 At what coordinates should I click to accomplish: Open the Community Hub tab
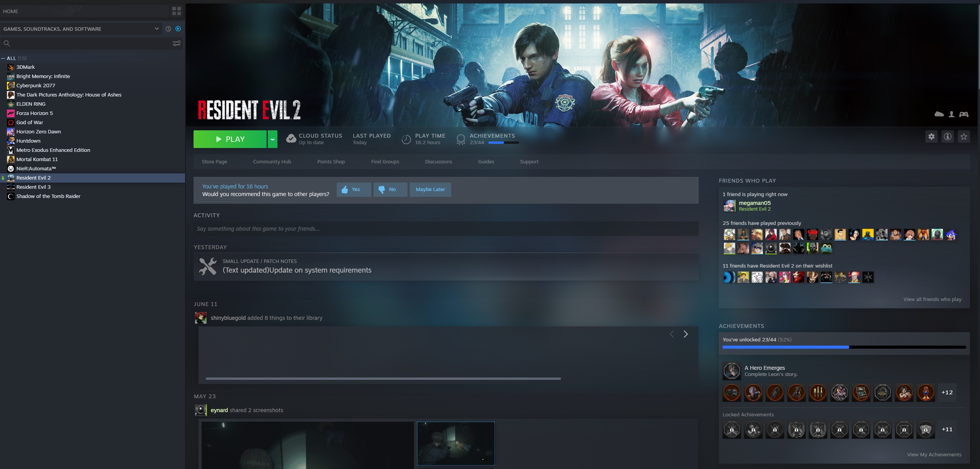(272, 161)
